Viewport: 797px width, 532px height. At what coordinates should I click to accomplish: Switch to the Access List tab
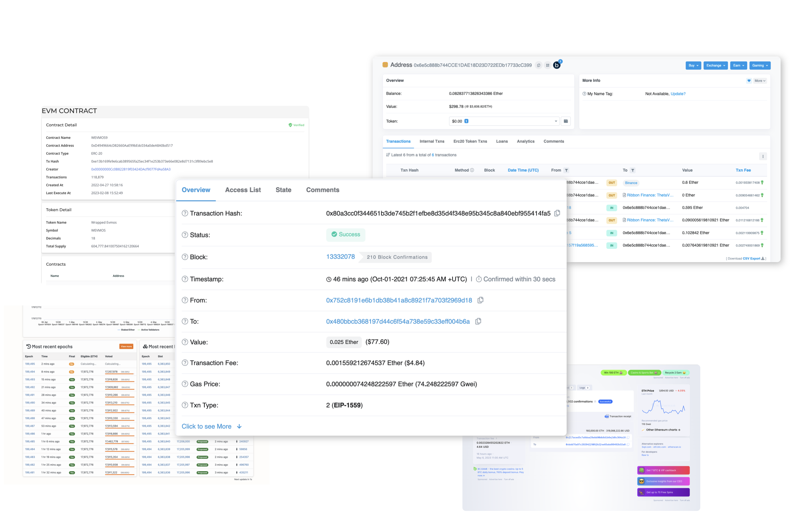243,190
